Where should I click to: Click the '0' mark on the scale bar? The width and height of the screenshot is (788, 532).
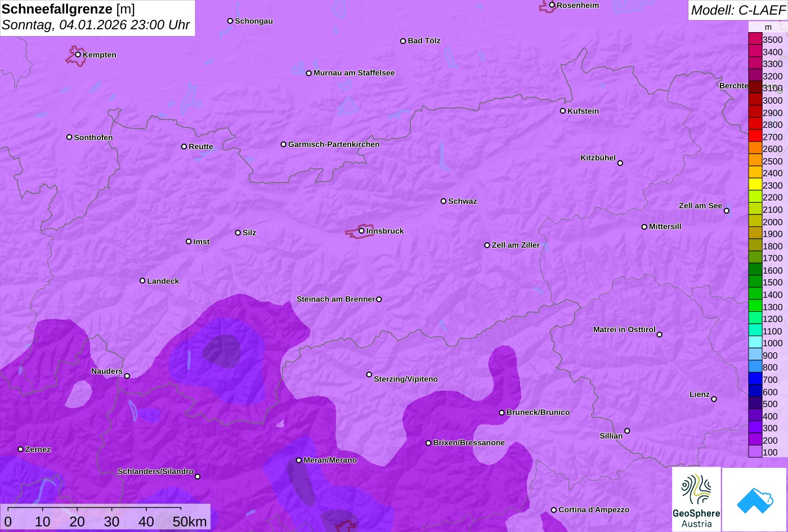(x=8, y=522)
